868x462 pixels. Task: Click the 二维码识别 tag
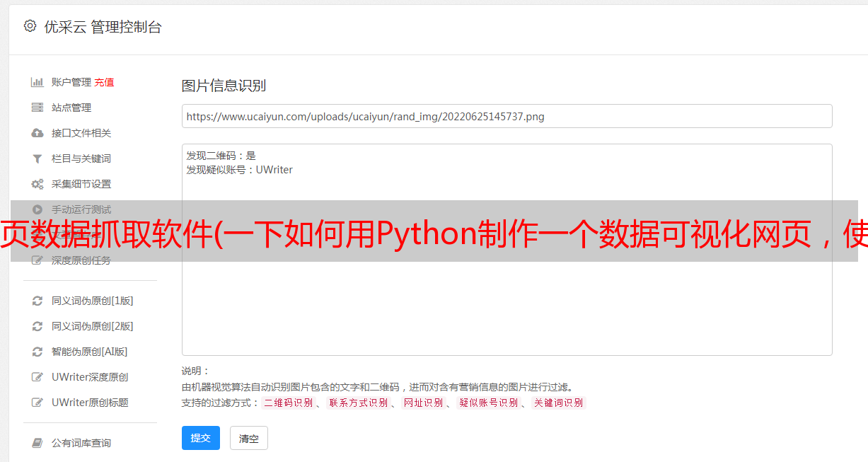[288, 403]
